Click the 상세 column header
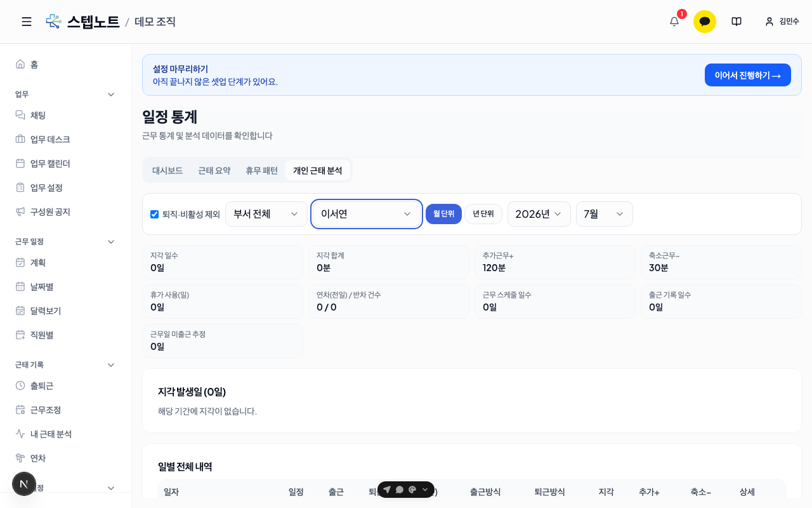This screenshot has width=812, height=508. point(747,491)
